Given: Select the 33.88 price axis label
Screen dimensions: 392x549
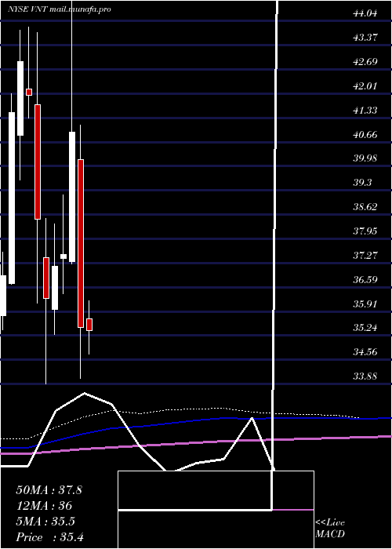Looking at the screenshot, I should coord(365,376).
